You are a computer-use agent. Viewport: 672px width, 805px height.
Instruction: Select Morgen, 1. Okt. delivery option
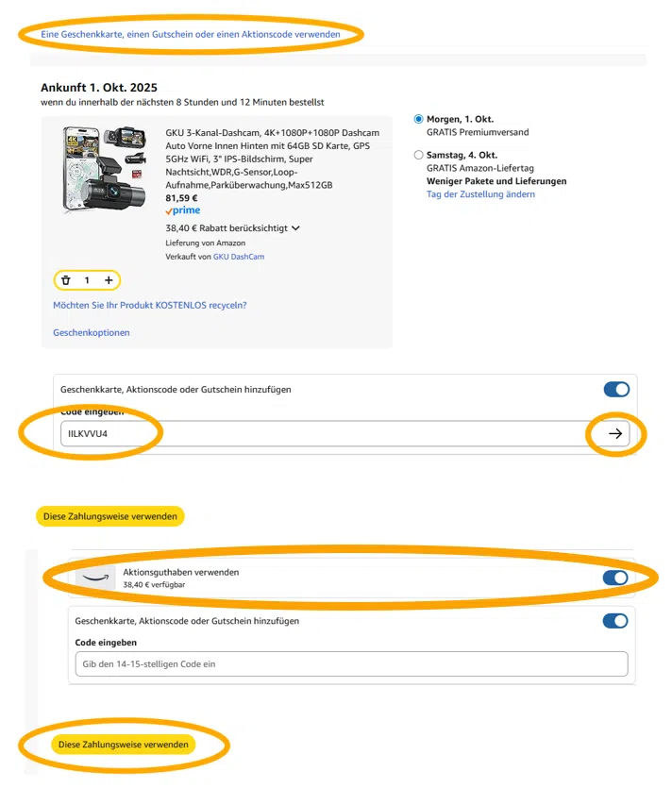[x=419, y=120]
